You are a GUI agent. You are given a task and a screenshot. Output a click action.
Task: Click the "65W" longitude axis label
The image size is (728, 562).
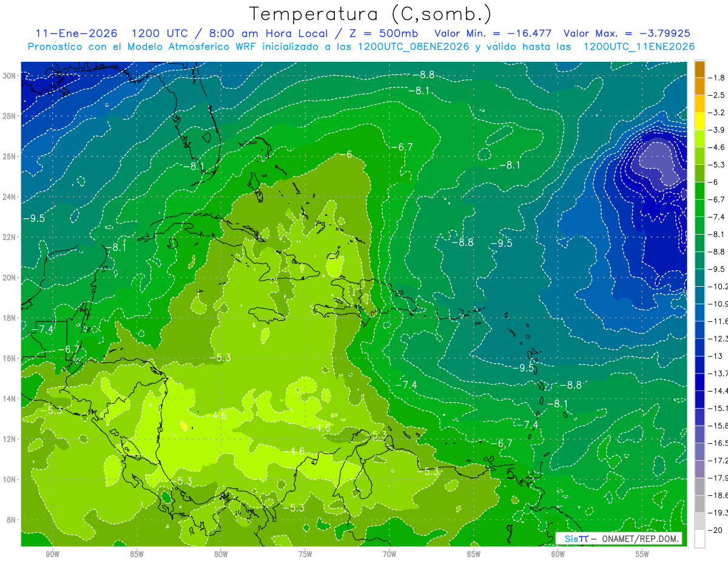(474, 554)
